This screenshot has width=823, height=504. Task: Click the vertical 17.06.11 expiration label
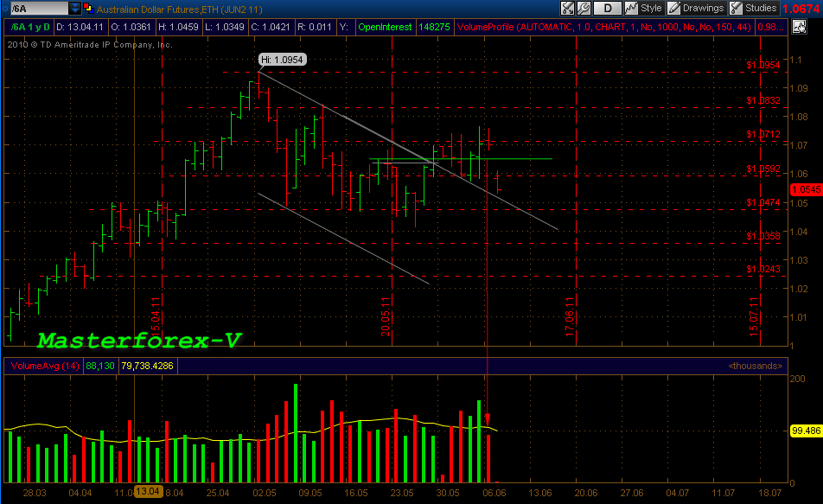(x=570, y=316)
